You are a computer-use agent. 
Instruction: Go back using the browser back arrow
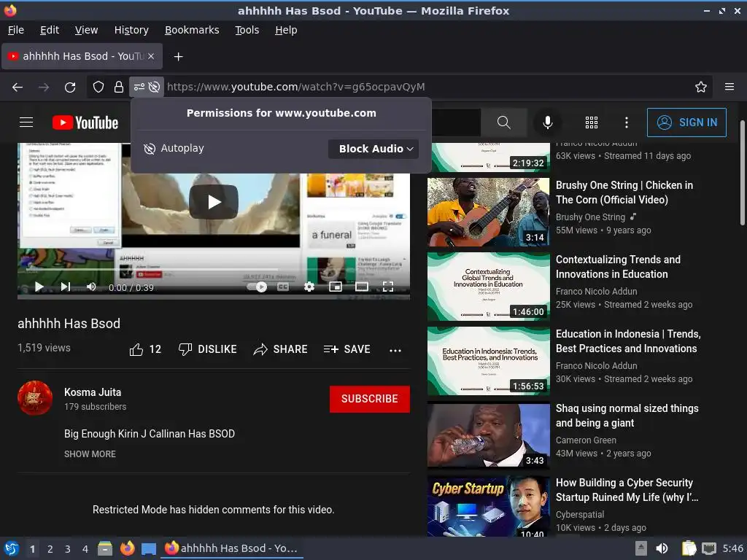tap(18, 87)
